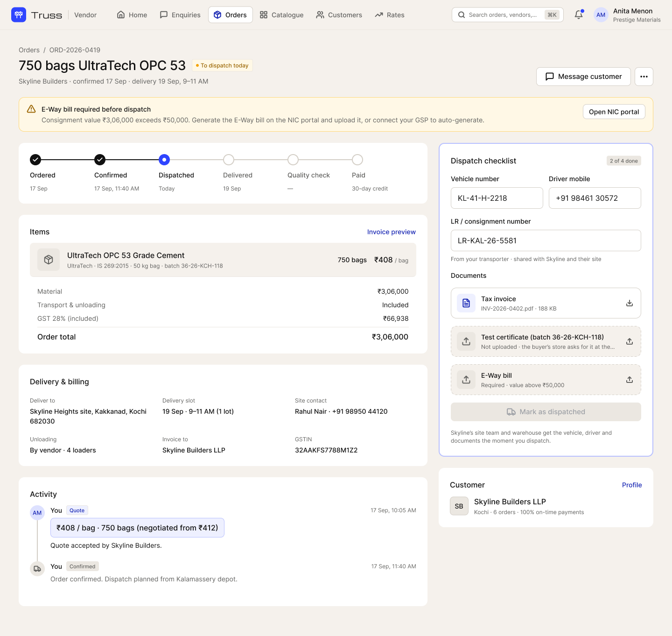Upload the E-Way bill document

[x=630, y=380]
